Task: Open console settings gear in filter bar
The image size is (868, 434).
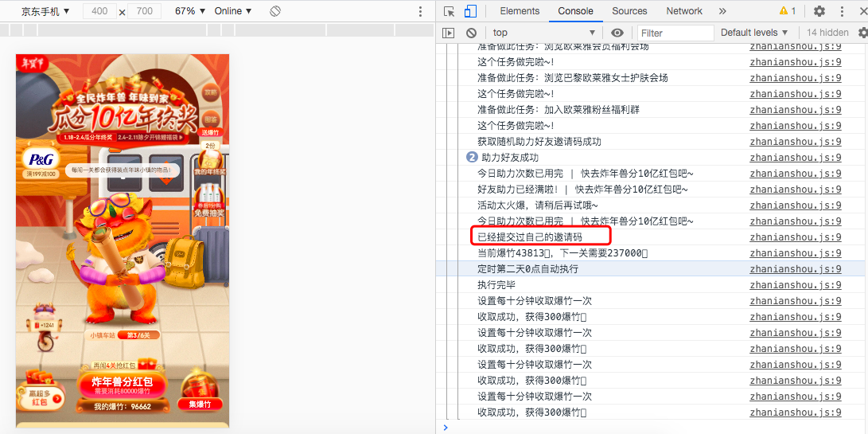Action: pos(863,33)
